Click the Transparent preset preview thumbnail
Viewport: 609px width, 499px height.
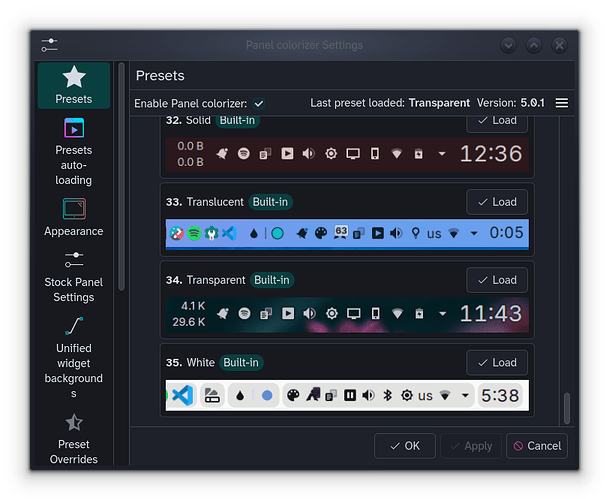(346, 314)
